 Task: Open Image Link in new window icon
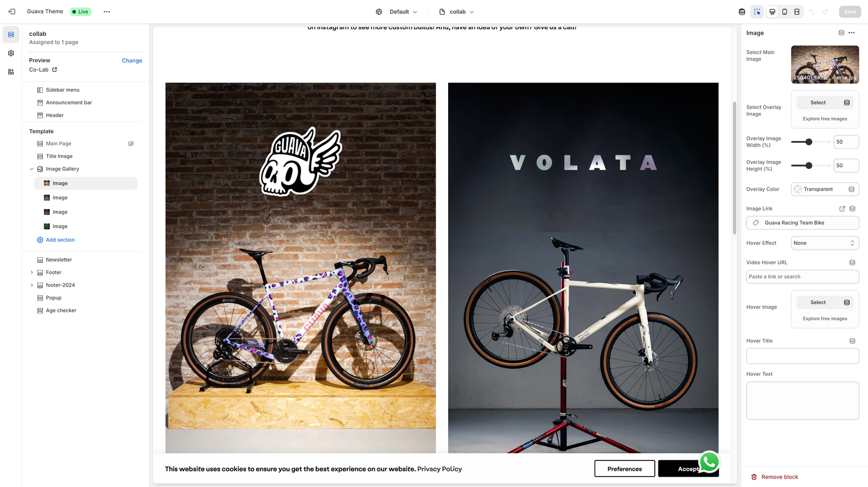842,208
